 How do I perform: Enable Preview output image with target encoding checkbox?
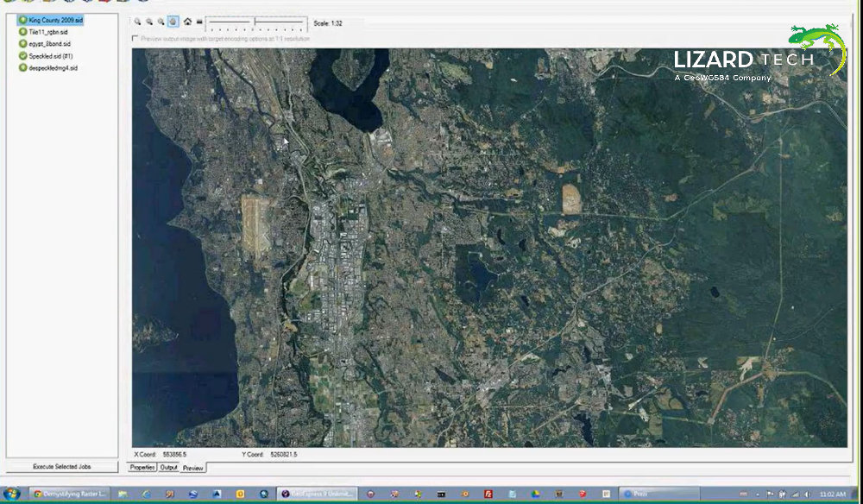coord(135,39)
